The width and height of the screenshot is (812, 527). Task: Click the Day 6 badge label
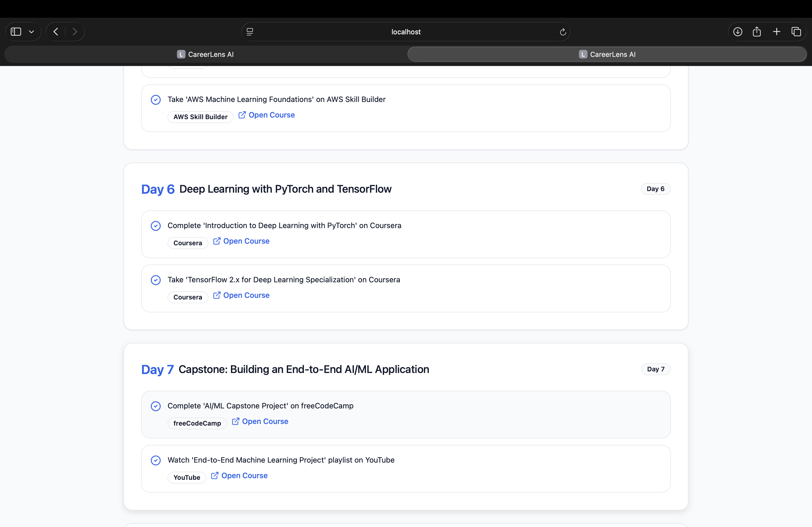tap(655, 189)
